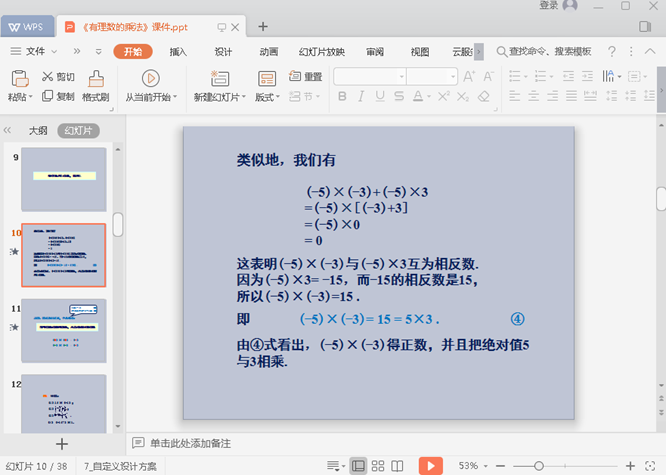The height and width of the screenshot is (475, 666).
Task: Center align text
Action: (x=533, y=96)
